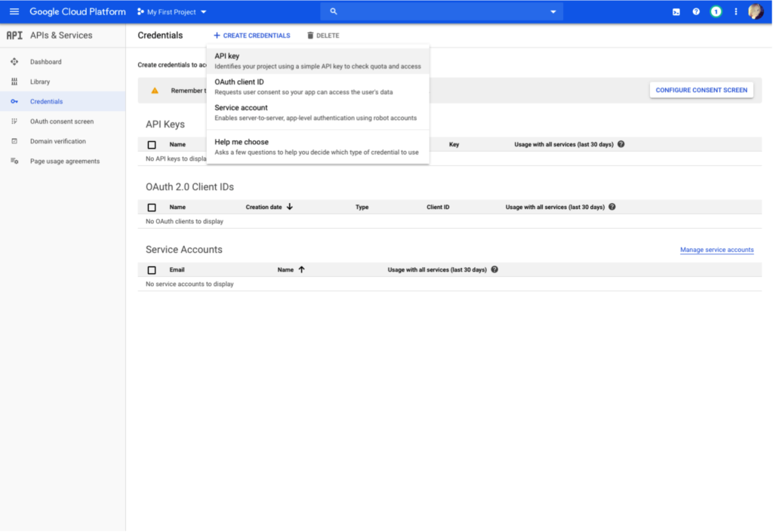This screenshot has height=532, width=773.
Task: Click help icon beside OAuth usage column
Action: [x=612, y=207]
